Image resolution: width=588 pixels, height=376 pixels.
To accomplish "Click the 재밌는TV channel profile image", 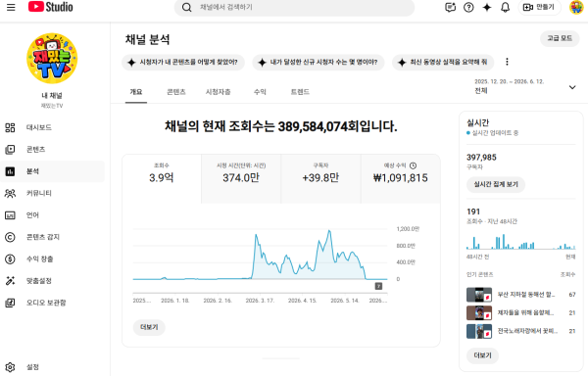I will (52, 59).
